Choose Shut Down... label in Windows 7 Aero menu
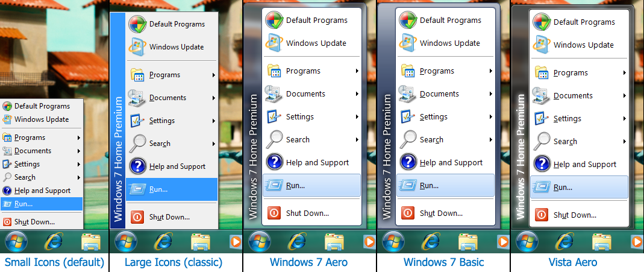Image resolution: width=644 pixels, height=272 pixels. click(308, 213)
